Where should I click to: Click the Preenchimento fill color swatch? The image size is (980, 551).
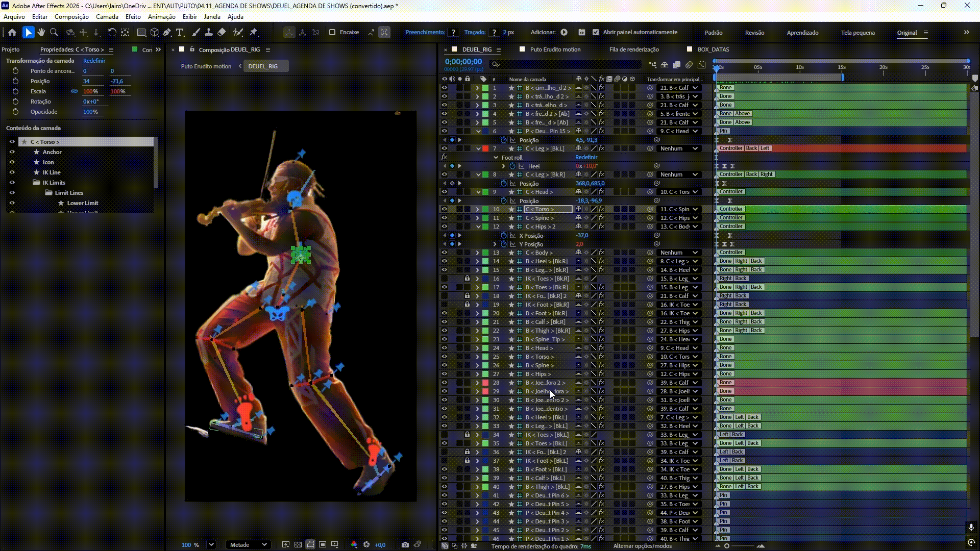(453, 32)
